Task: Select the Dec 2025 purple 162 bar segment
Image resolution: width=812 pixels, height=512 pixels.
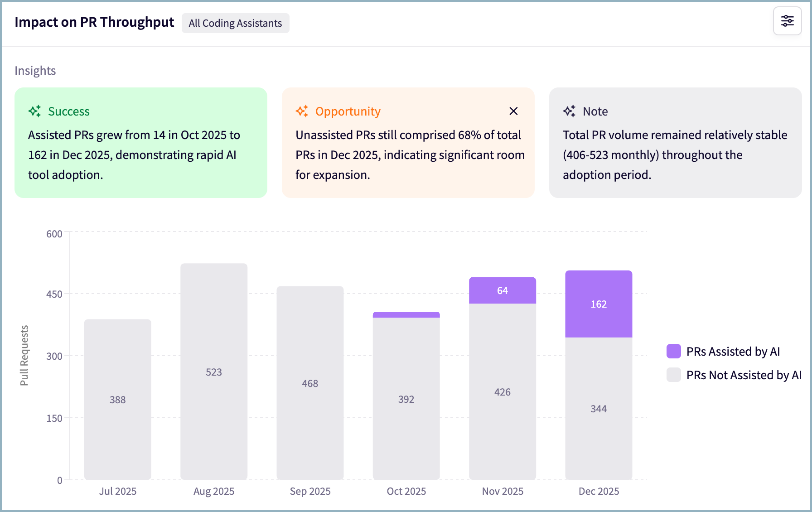Action: tap(599, 304)
